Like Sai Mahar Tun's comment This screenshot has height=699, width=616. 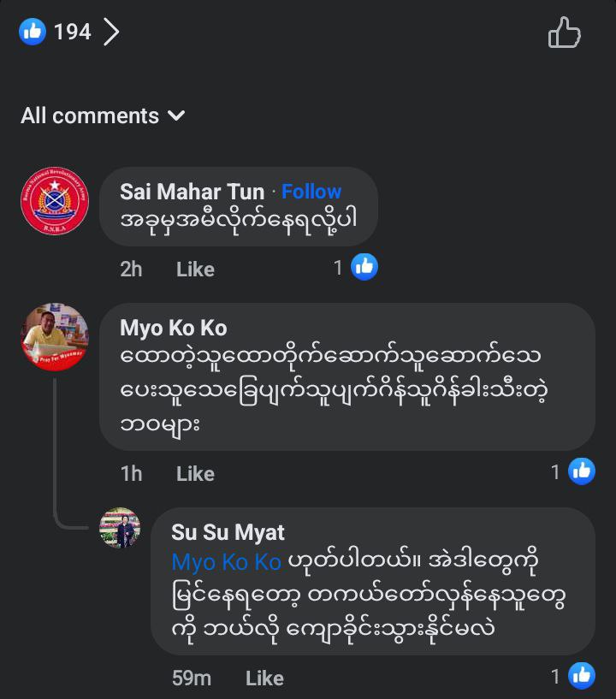tap(195, 269)
